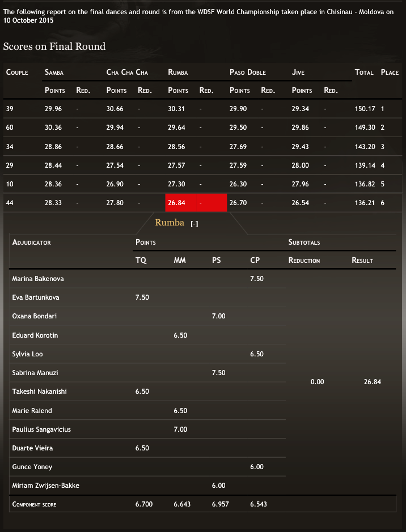
Task: Click the Rumba section title in gold
Action: click(170, 223)
